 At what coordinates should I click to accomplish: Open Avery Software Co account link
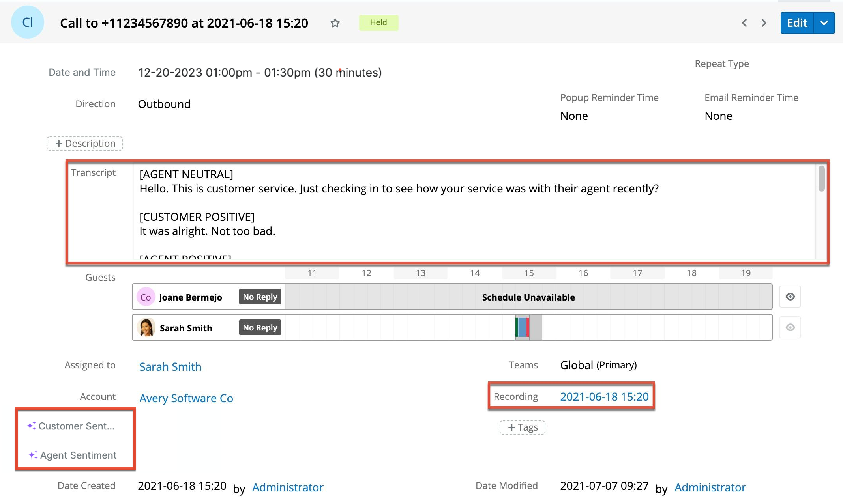pos(186,398)
